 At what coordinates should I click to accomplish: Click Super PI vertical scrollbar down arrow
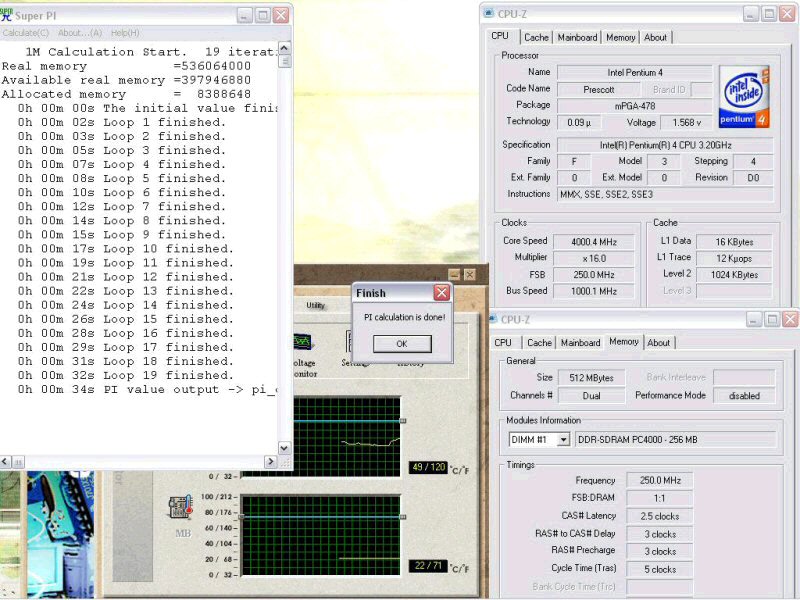[x=284, y=447]
